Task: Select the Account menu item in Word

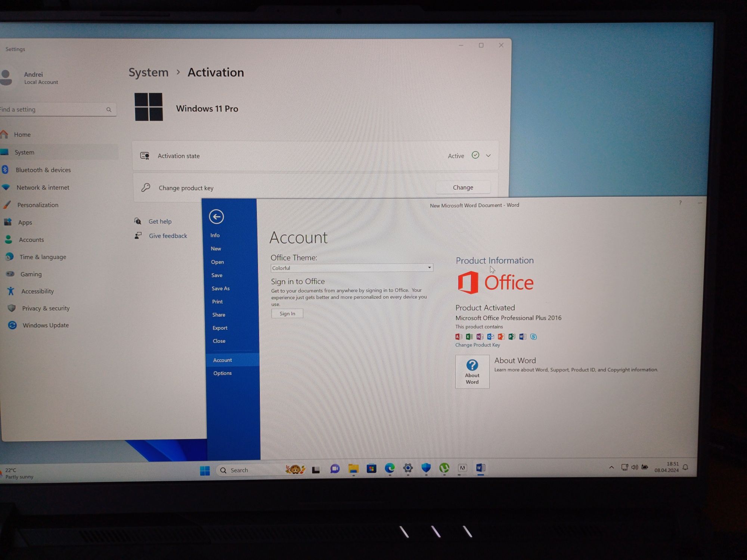Action: [x=222, y=360]
